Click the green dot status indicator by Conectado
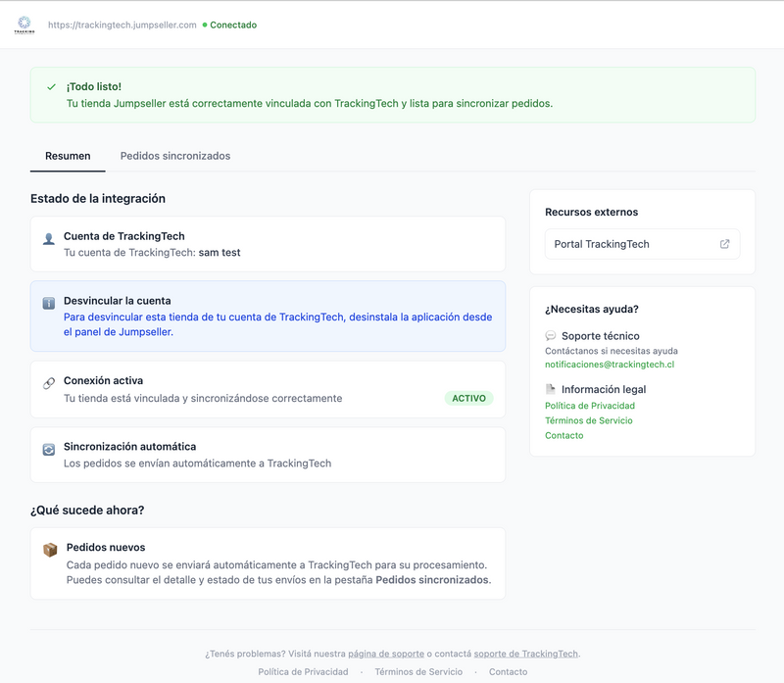Viewport: 784px width, 683px height. 205,25
